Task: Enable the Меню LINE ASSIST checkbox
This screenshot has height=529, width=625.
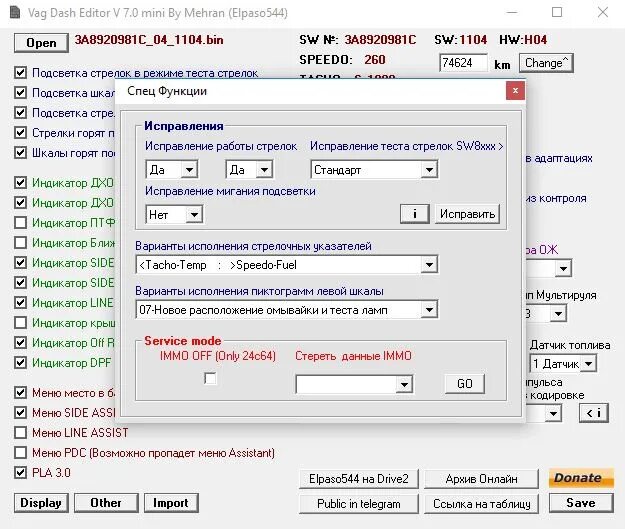Action: click(x=20, y=433)
